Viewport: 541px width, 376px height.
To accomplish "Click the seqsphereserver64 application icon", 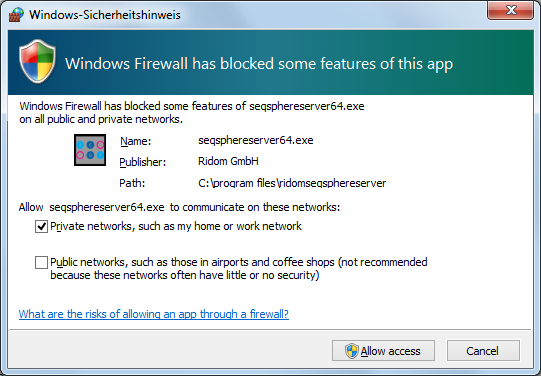I will point(90,150).
